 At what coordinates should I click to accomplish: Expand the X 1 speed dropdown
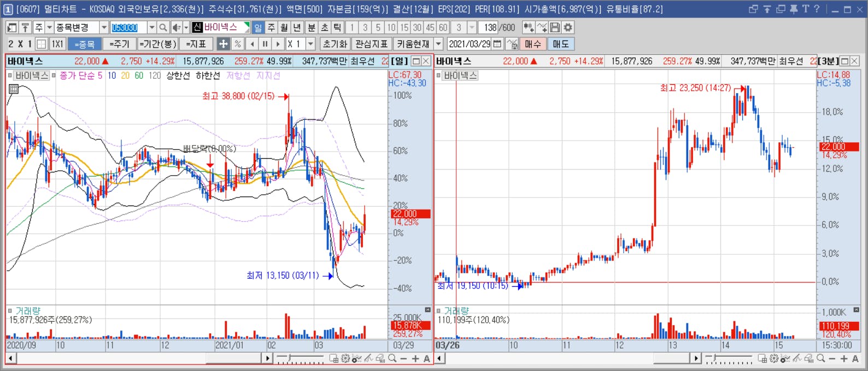pyautogui.click(x=310, y=44)
